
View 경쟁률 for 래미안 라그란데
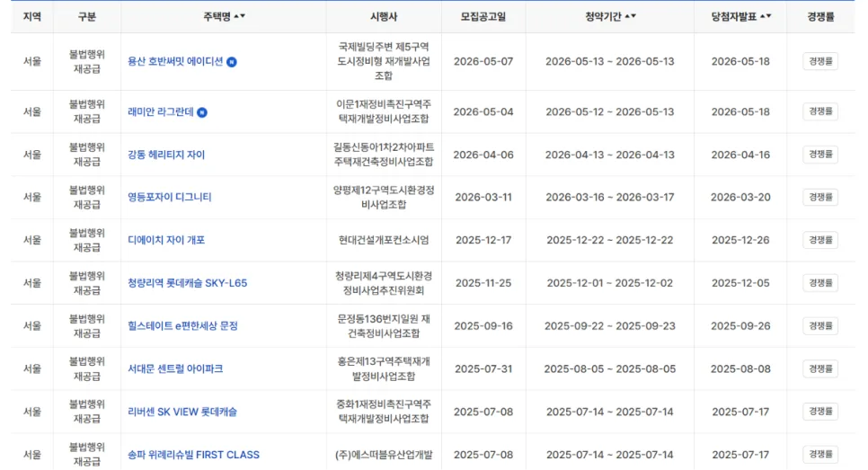point(820,111)
